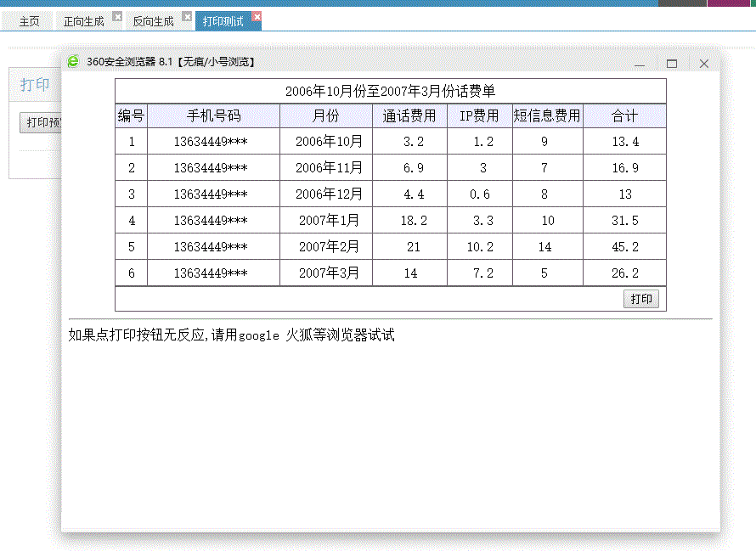Image resolution: width=756 pixels, height=557 pixels.
Task: Select the 2006年11月 month cell
Action: click(x=326, y=167)
